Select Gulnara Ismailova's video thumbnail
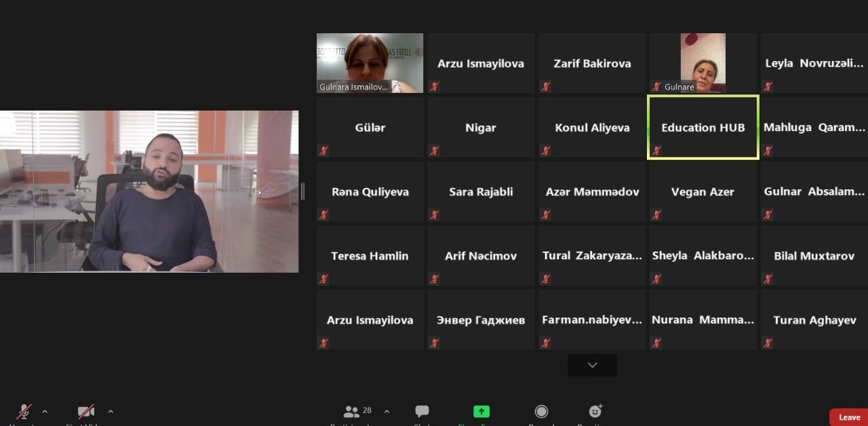The image size is (868, 426). point(370,62)
